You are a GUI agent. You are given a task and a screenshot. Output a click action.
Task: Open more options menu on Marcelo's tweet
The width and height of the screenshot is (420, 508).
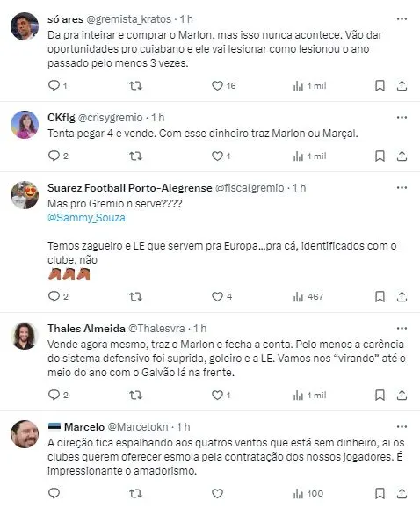[x=402, y=427]
